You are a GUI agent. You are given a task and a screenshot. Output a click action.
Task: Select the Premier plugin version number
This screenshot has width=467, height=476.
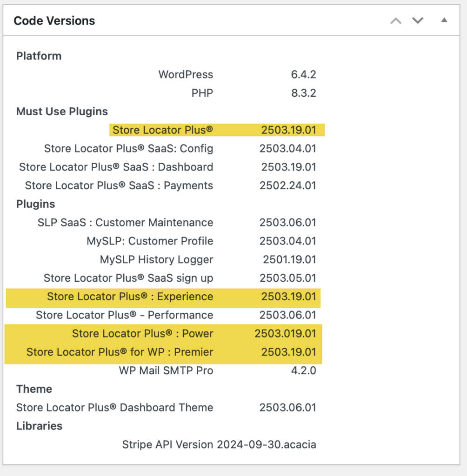[x=289, y=352]
